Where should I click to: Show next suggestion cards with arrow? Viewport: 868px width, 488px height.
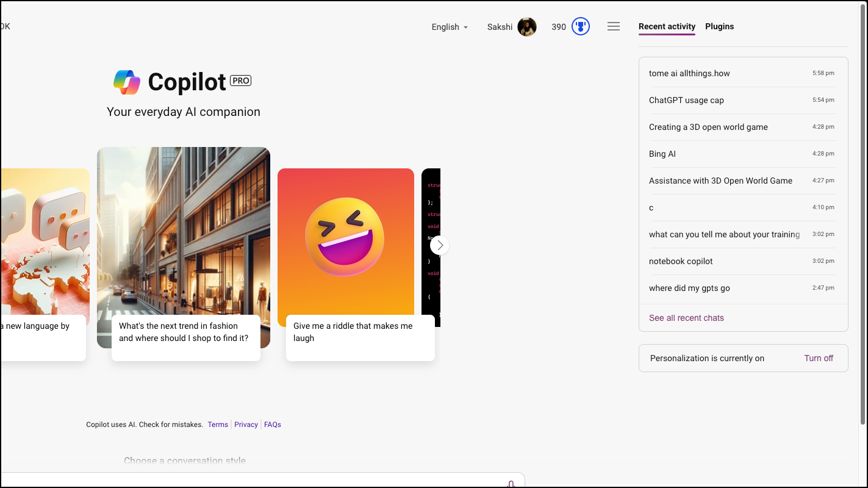point(440,245)
